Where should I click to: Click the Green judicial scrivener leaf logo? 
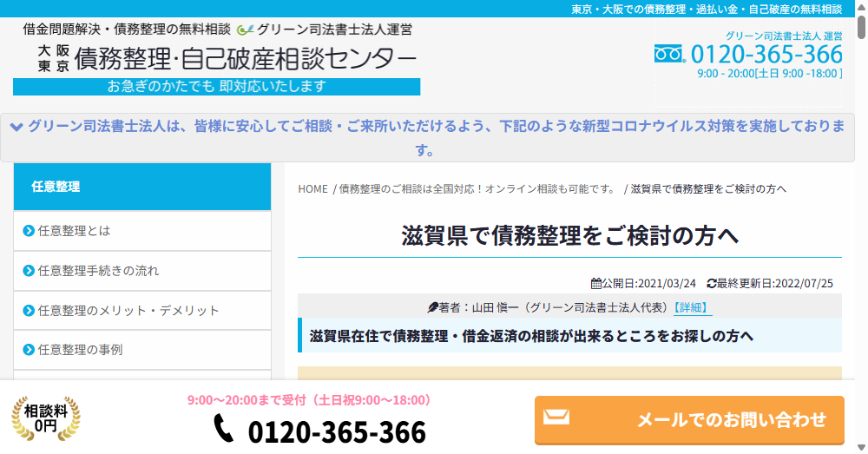coord(245,30)
